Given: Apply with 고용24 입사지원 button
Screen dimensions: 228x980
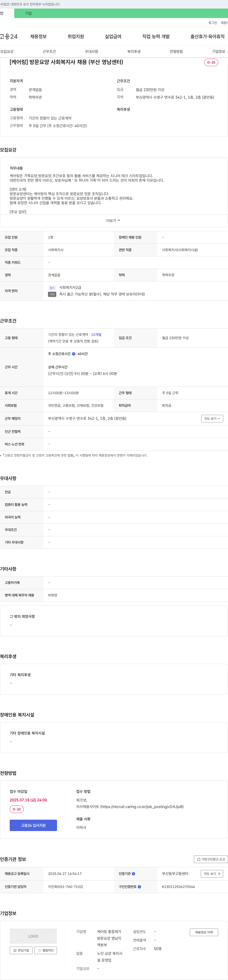Looking at the screenshot, I should pos(33,825).
